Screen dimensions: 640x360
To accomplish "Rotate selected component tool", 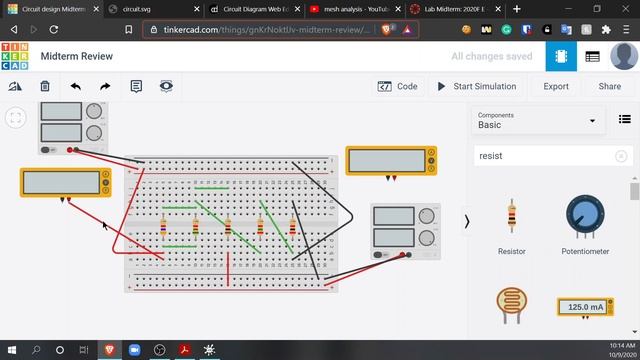I will [x=15, y=86].
